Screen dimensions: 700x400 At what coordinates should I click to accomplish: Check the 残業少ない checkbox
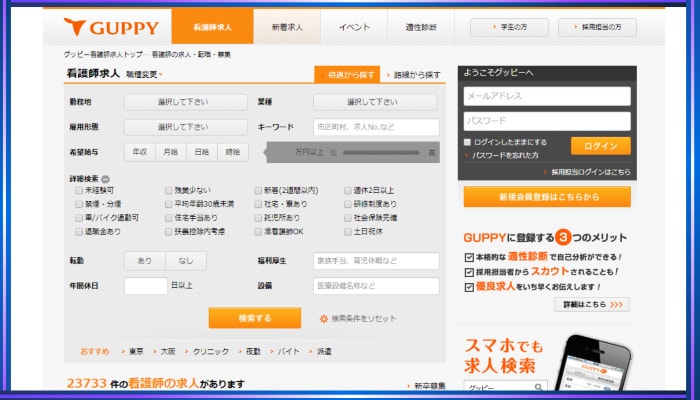tap(168, 191)
